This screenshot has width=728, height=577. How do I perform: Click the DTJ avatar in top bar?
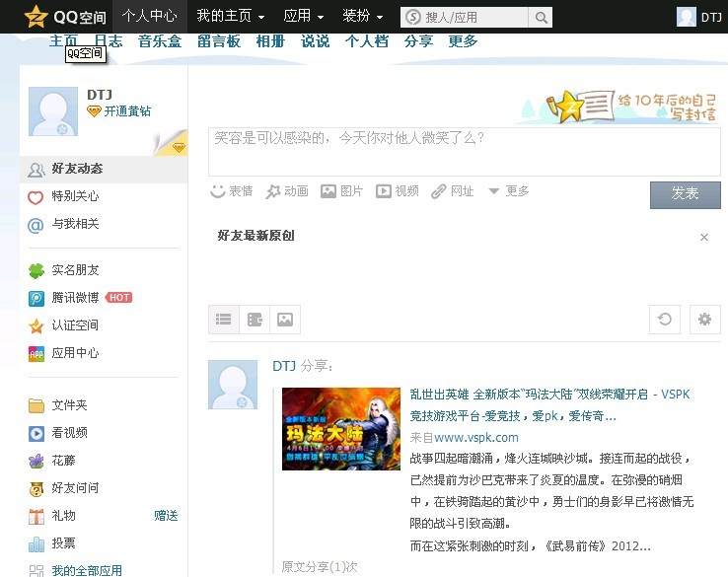[686, 17]
